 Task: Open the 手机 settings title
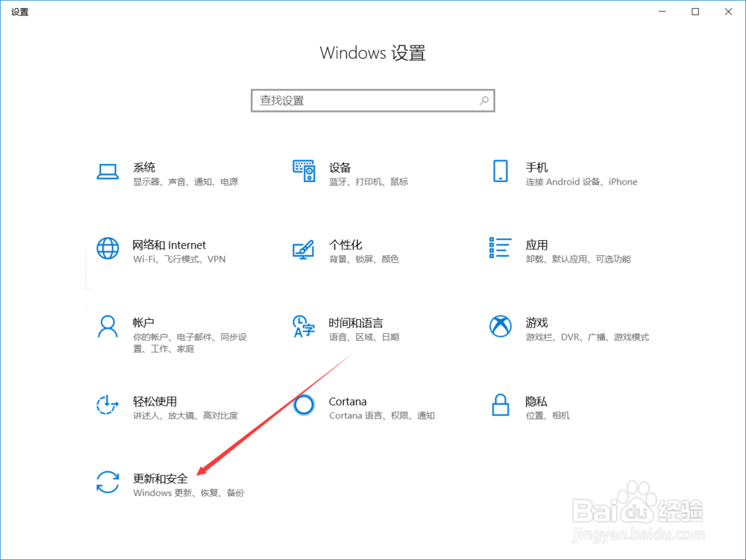click(x=536, y=167)
